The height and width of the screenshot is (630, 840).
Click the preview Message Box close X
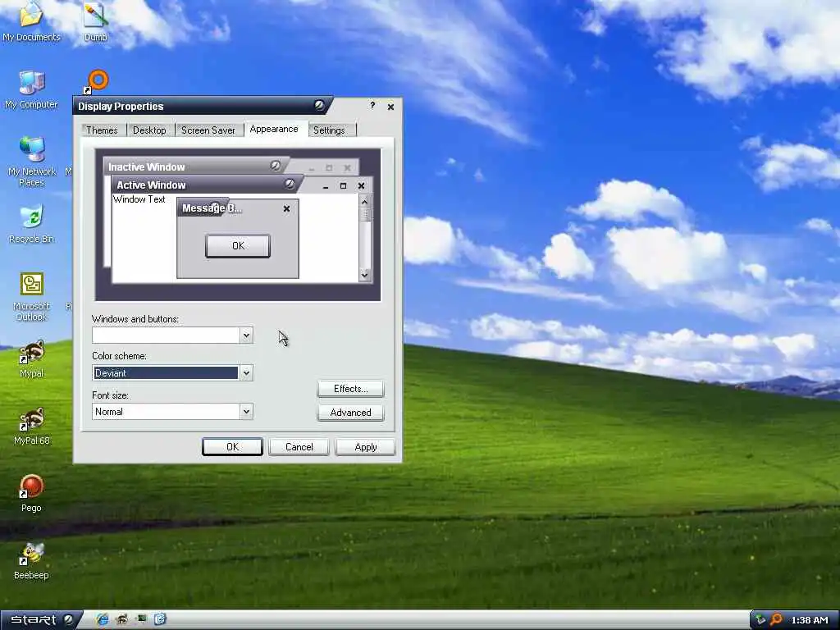coord(286,208)
